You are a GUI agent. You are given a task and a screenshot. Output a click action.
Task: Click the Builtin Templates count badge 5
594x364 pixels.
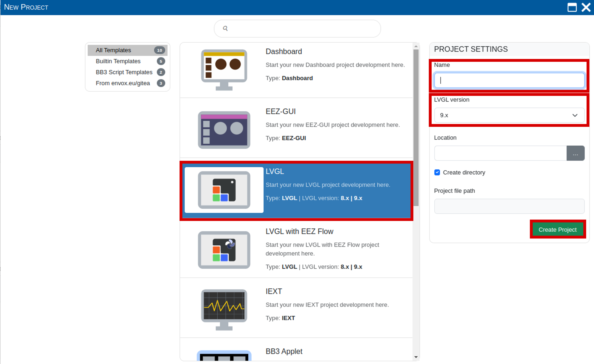[x=161, y=61]
